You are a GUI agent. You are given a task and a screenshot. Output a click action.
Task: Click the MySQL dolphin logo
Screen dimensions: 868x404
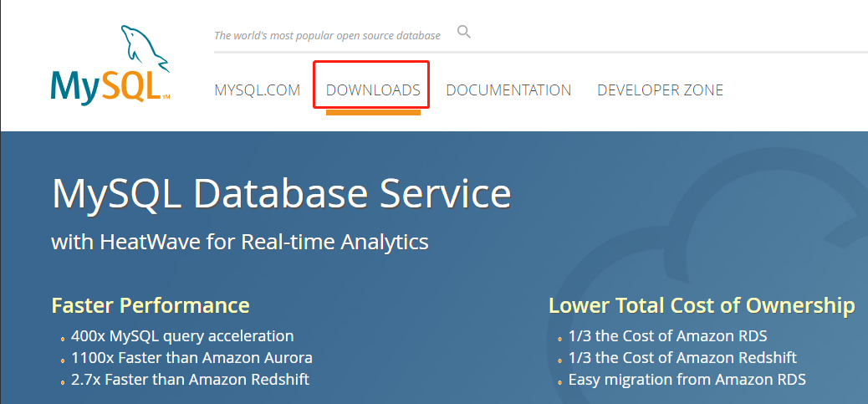coord(110,64)
